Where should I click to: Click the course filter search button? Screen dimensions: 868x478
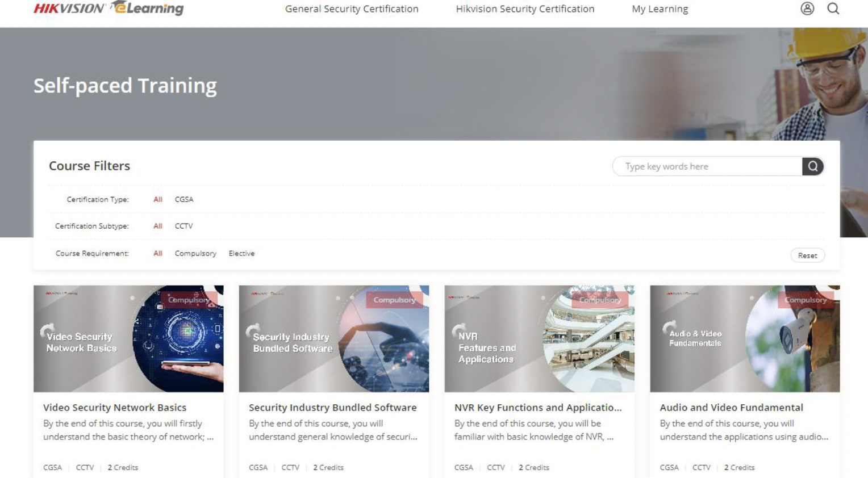[812, 166]
